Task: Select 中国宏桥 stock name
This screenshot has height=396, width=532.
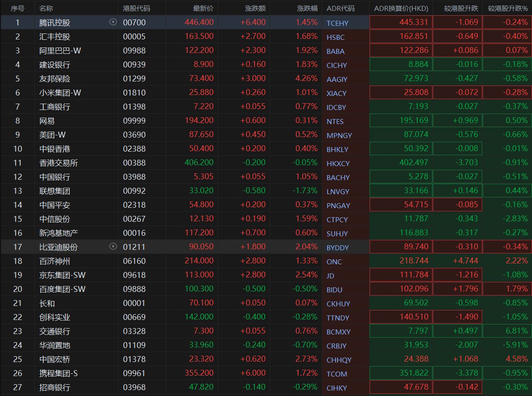Action: click(x=55, y=359)
